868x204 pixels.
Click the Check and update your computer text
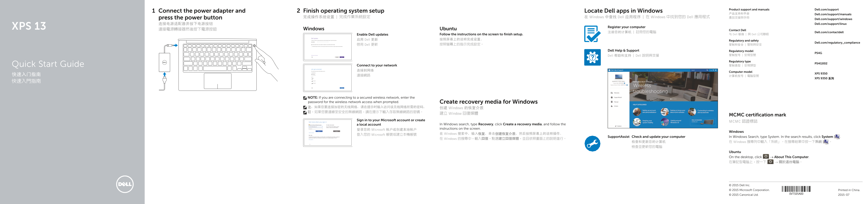pyautogui.click(x=658, y=137)
